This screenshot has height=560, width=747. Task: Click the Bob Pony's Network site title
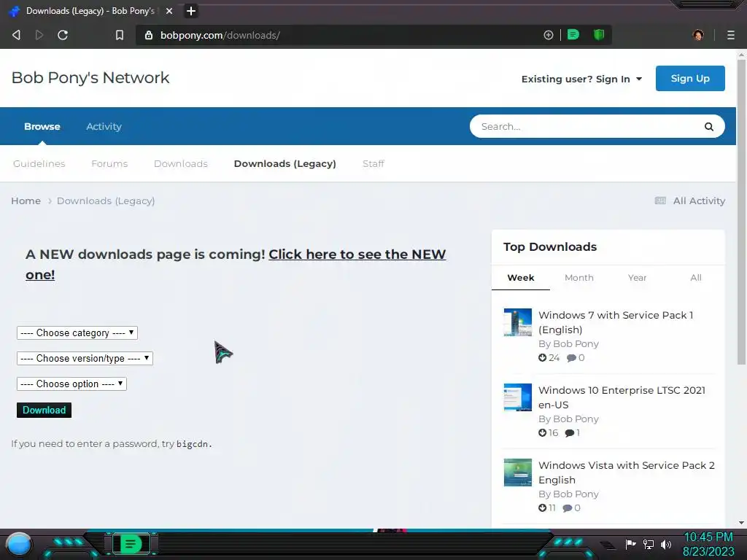[x=90, y=77]
